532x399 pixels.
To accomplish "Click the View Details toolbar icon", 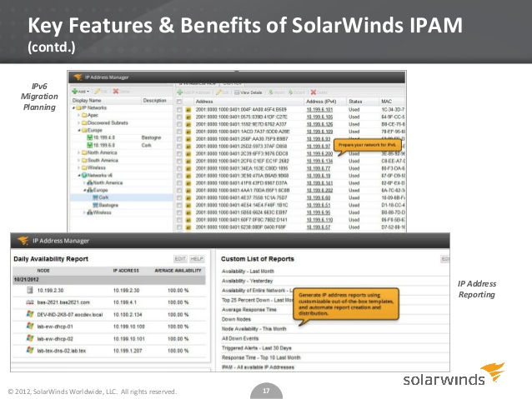I will pyautogui.click(x=237, y=92).
